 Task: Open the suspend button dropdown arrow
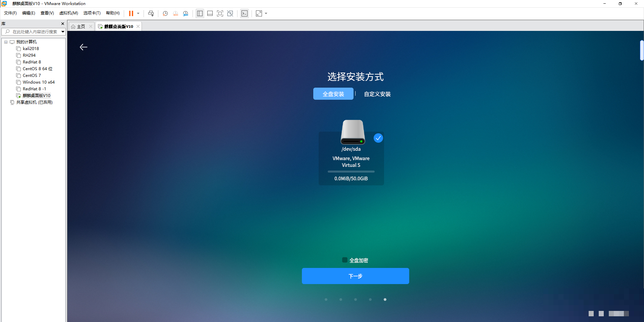[138, 13]
